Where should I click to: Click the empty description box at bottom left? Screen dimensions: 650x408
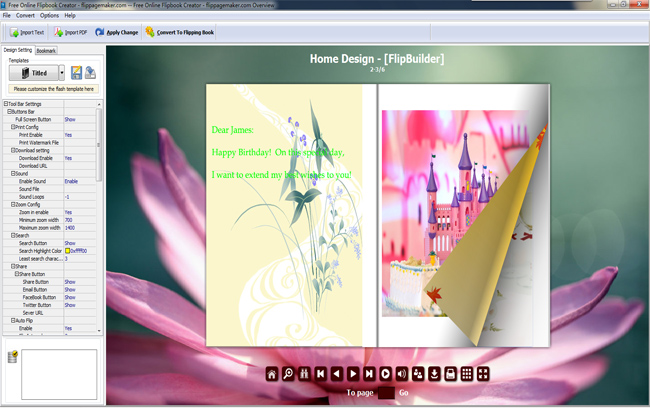click(x=59, y=374)
